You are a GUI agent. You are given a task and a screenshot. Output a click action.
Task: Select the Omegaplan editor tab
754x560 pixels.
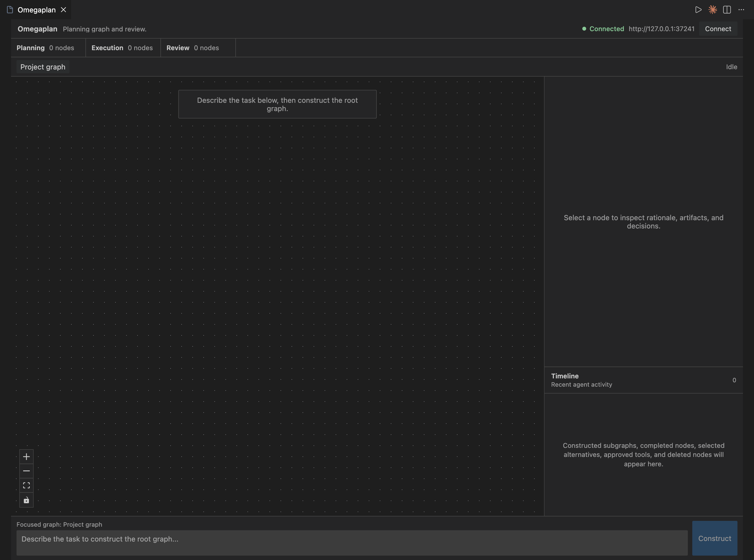coord(37,10)
